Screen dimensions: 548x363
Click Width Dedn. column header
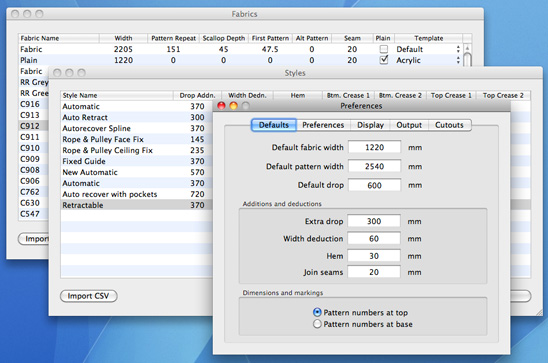click(x=247, y=95)
